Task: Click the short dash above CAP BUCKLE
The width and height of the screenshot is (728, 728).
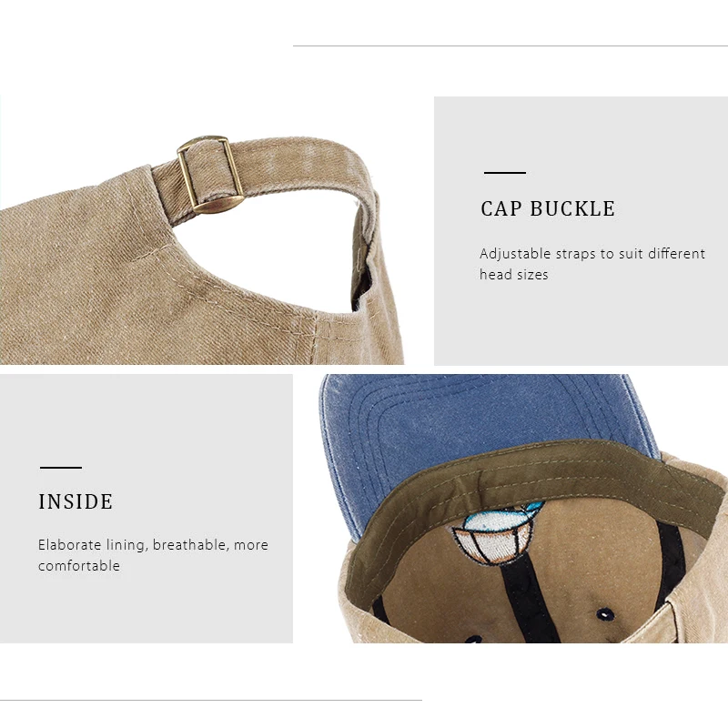Action: pyautogui.click(x=505, y=173)
